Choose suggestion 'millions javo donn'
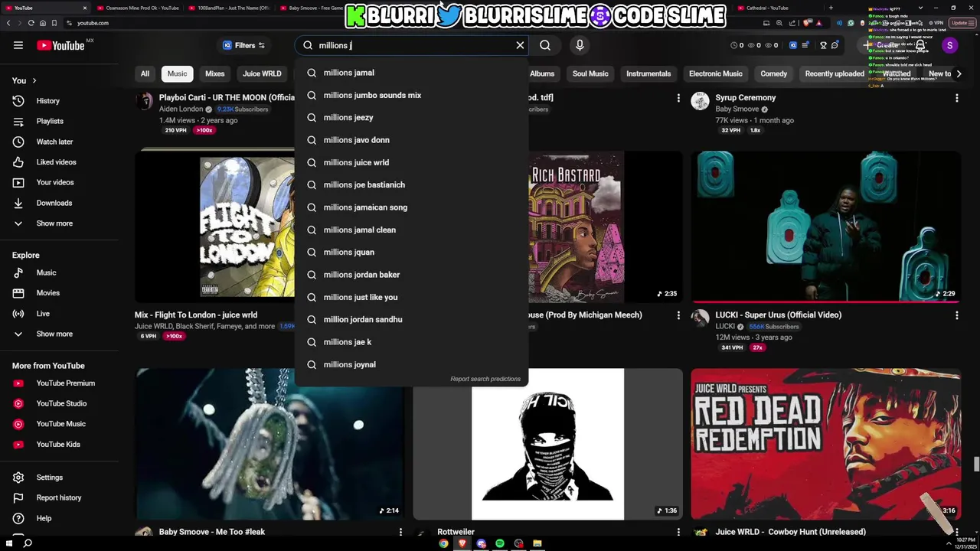 pyautogui.click(x=411, y=140)
